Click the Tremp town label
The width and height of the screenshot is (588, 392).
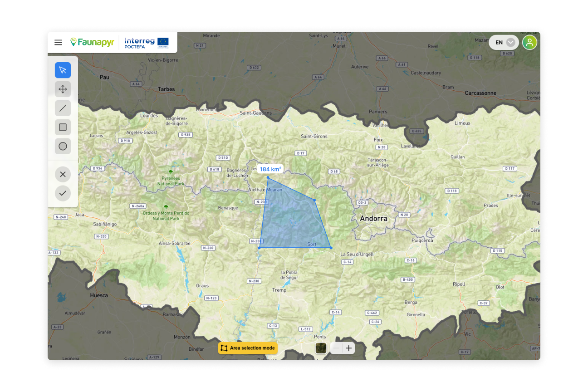pyautogui.click(x=279, y=290)
